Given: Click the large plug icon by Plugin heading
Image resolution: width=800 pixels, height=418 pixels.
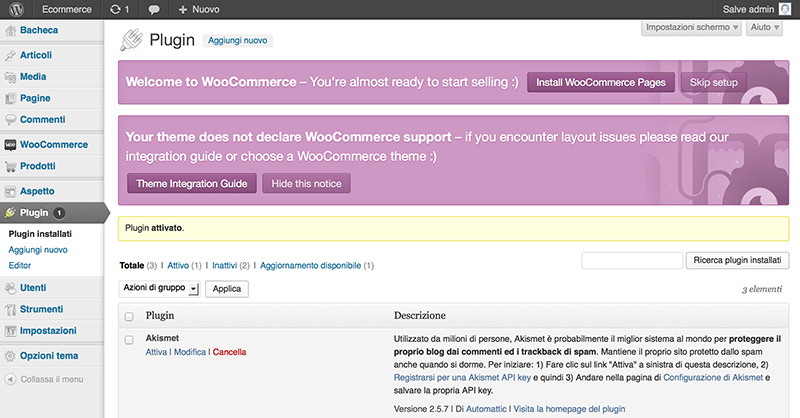Looking at the screenshot, I should [131, 40].
